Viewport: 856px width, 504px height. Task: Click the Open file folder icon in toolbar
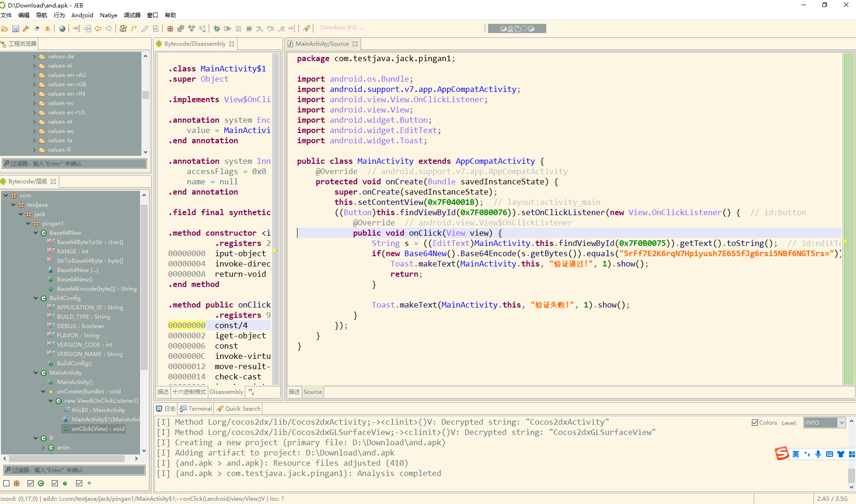pyautogui.click(x=5, y=28)
